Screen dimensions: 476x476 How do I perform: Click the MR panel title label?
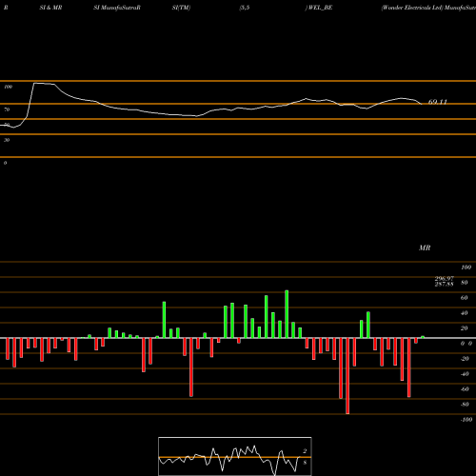tap(425, 248)
